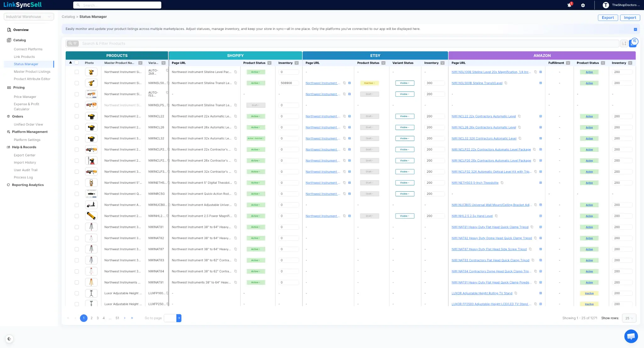
Task: Select checkbox for NWINETH5 theodolite row
Action: [77, 183]
